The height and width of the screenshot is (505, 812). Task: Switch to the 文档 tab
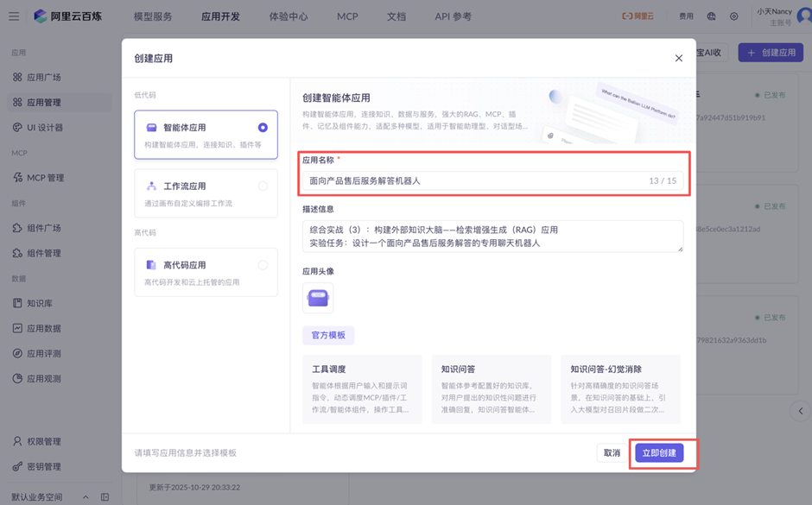(x=396, y=16)
